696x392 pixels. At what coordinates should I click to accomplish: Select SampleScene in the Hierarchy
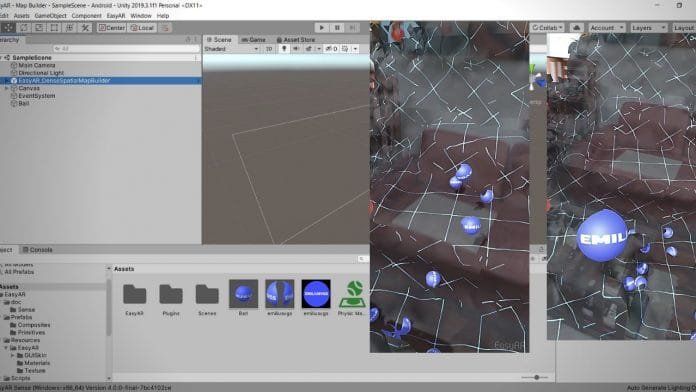32,58
